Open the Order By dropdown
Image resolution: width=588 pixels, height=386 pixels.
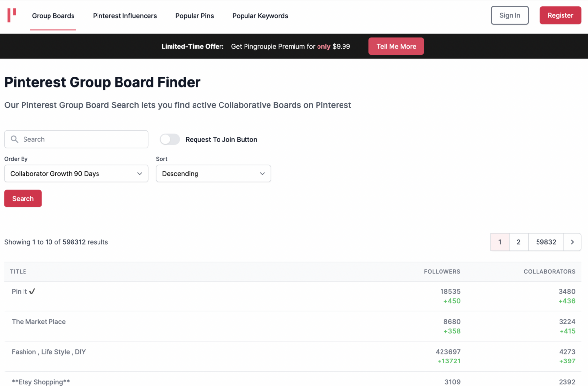pos(76,174)
